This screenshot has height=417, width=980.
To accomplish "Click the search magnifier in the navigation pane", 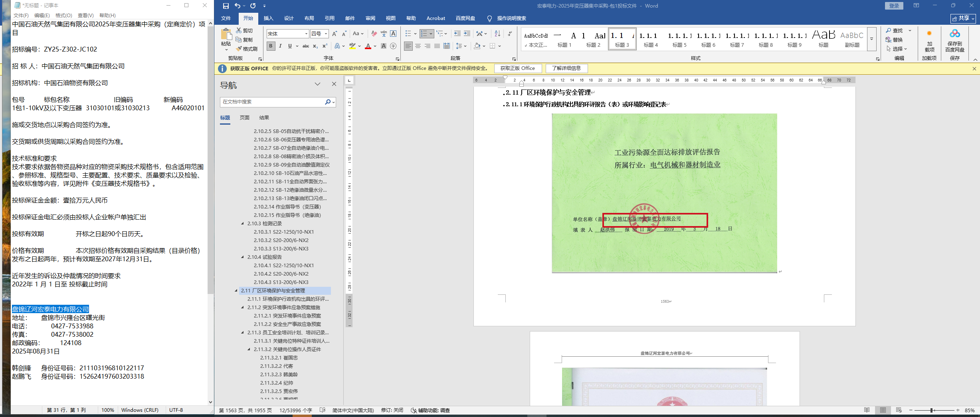I will [328, 102].
